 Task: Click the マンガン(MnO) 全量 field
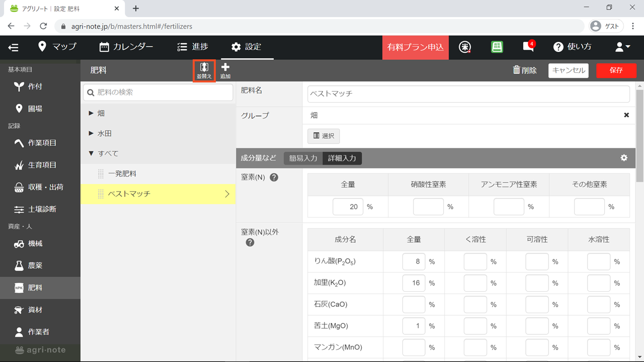coord(414,347)
